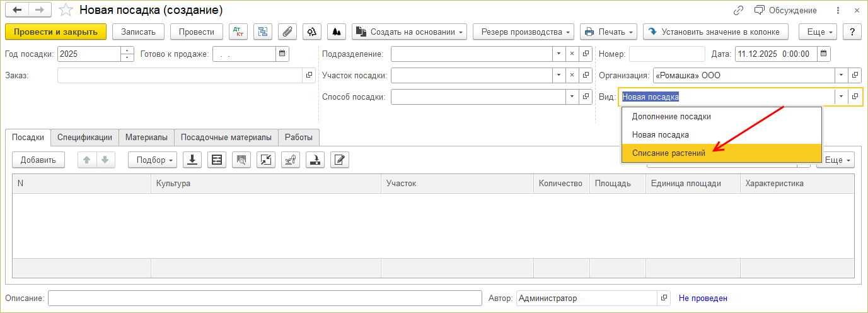The width and height of the screenshot is (868, 313).
Task: Switch to the Спецификации tab
Action: point(84,138)
